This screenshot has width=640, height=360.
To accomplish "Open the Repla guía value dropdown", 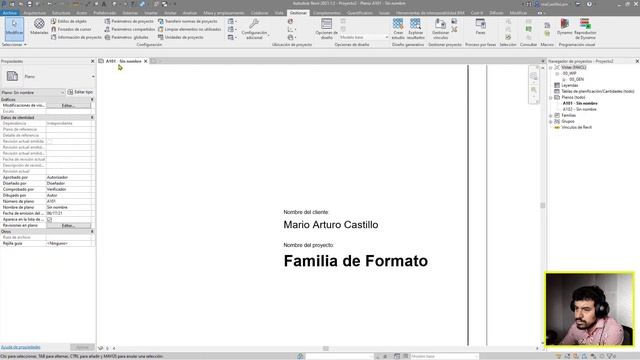I will click(69, 244).
